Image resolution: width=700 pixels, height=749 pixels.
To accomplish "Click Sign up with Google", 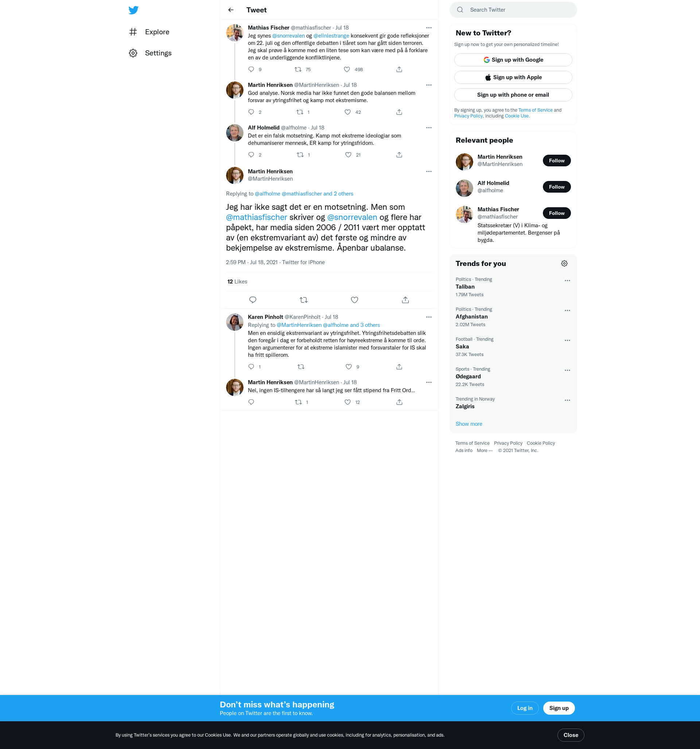I will tap(513, 60).
